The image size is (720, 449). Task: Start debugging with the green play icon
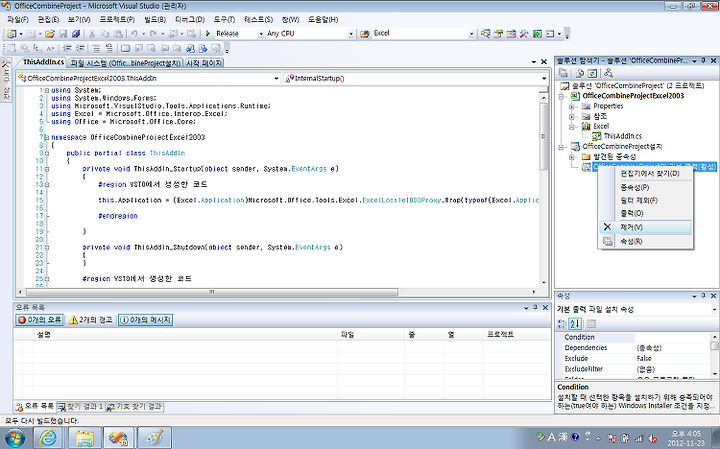tap(208, 34)
